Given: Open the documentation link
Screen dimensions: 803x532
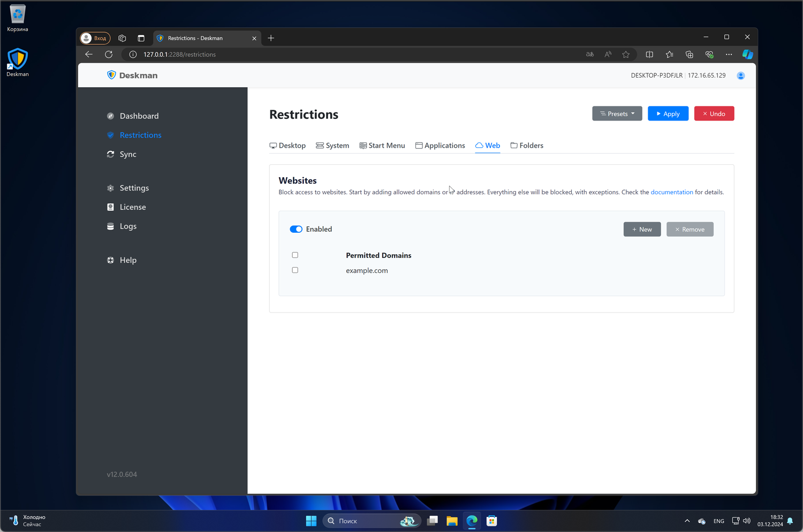Looking at the screenshot, I should click(672, 192).
